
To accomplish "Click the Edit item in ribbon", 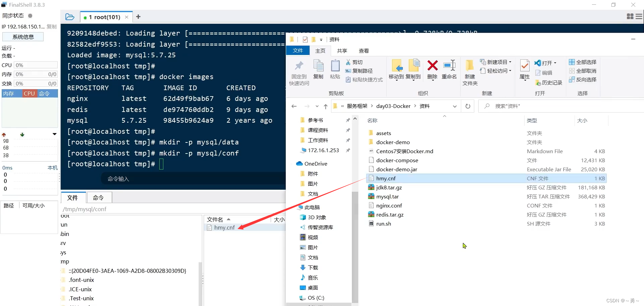I will (x=544, y=73).
